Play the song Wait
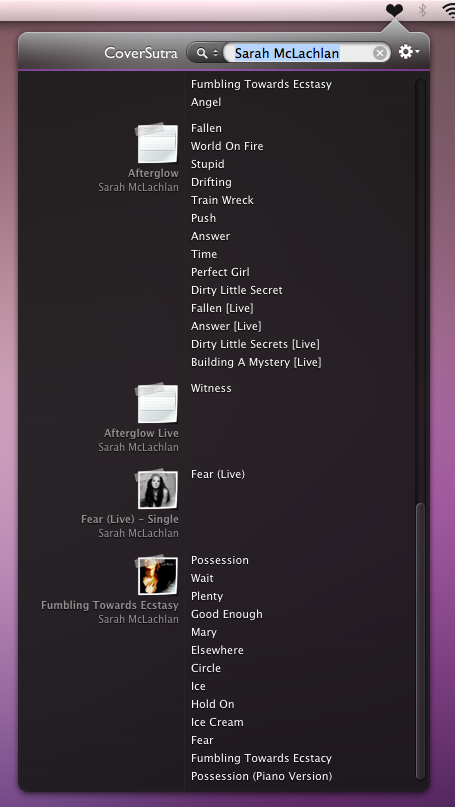This screenshot has width=455, height=807. pos(202,578)
